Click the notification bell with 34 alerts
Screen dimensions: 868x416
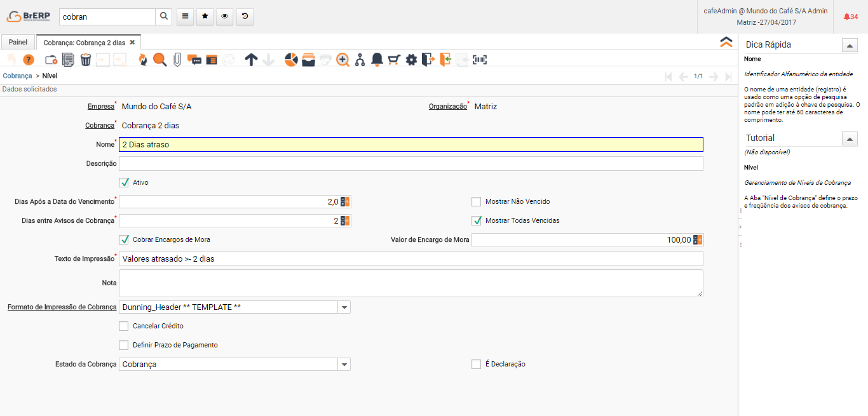point(850,17)
